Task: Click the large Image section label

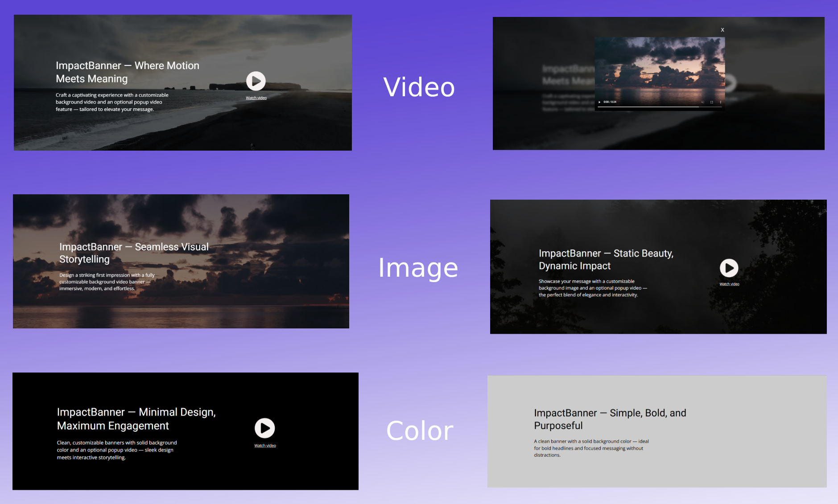Action: 418,268
